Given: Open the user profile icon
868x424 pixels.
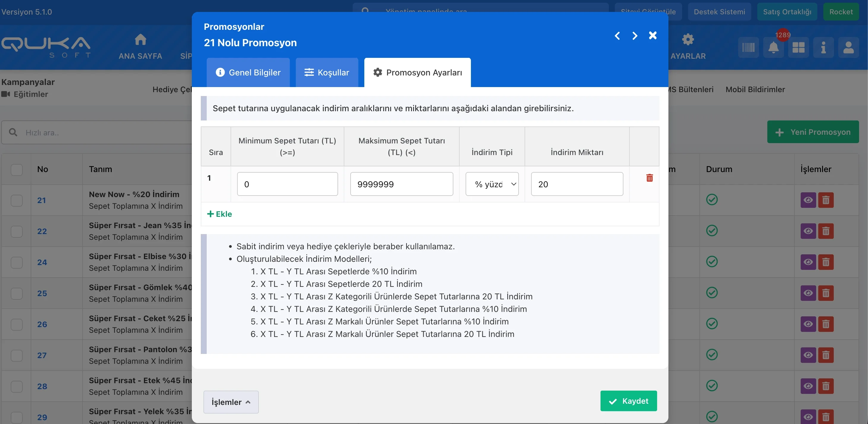Looking at the screenshot, I should click(x=848, y=48).
